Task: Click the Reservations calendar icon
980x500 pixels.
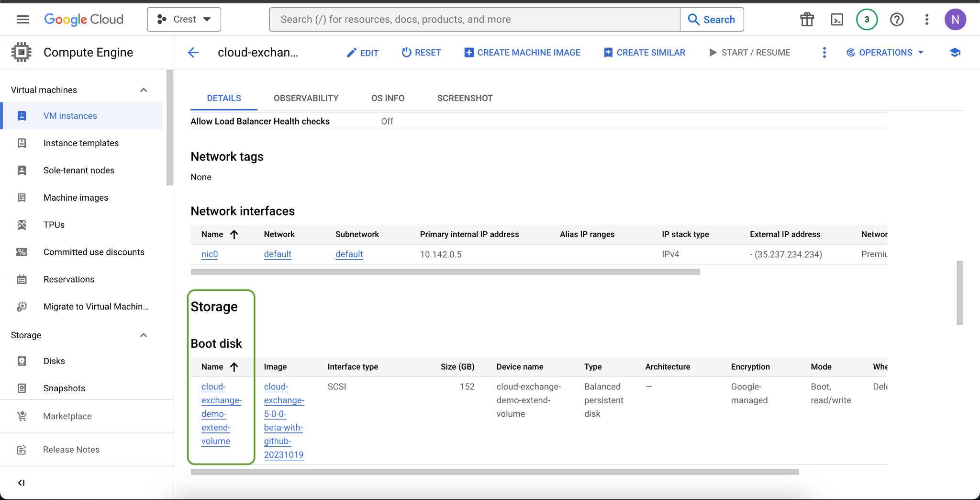Action: (22, 280)
